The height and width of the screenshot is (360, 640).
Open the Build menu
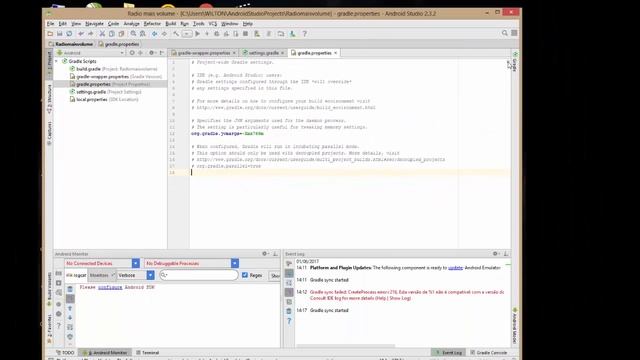[171, 24]
